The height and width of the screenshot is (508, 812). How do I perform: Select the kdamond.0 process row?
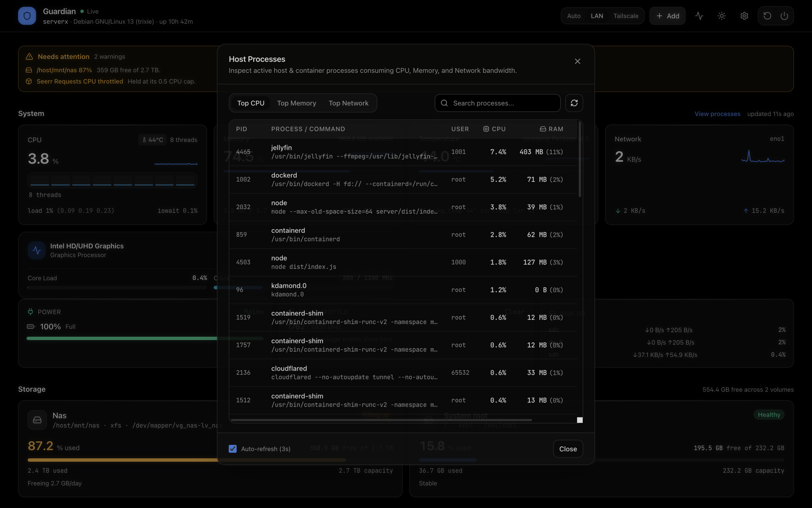point(403,290)
